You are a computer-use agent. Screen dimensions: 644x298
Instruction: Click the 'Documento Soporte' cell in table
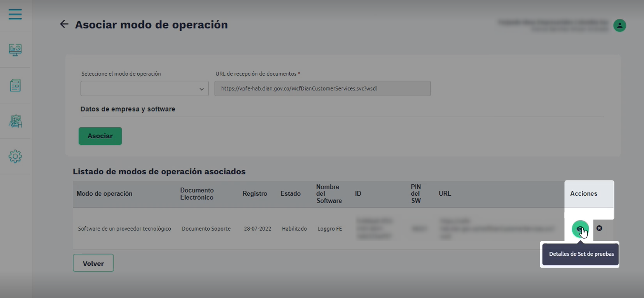click(x=206, y=229)
